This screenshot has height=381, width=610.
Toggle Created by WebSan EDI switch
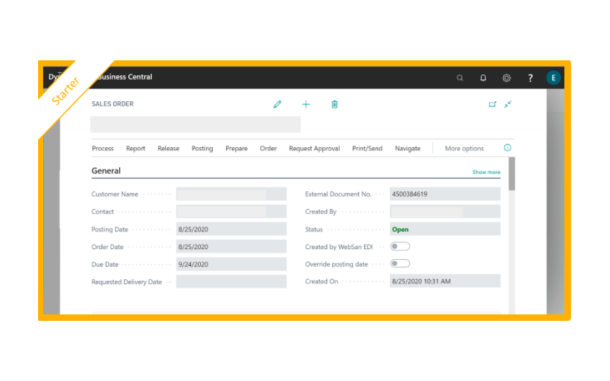pos(400,246)
